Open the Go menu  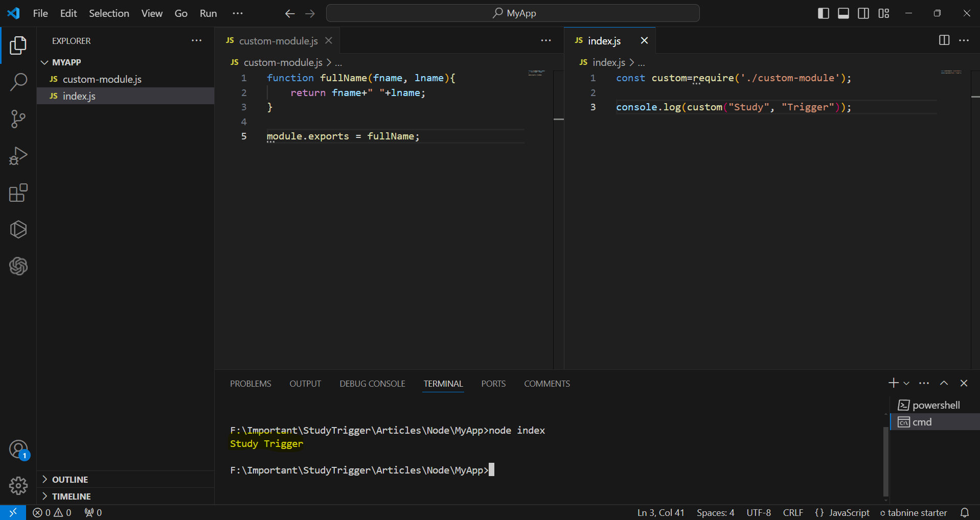point(181,13)
